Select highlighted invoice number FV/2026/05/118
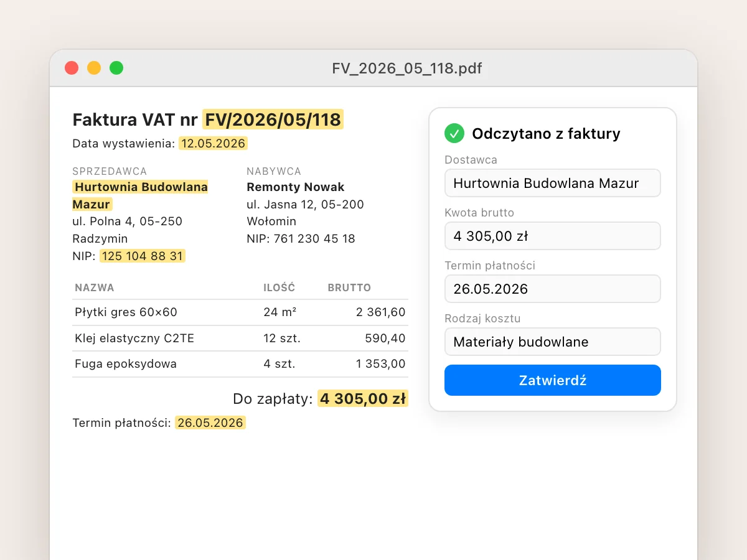 tap(273, 119)
